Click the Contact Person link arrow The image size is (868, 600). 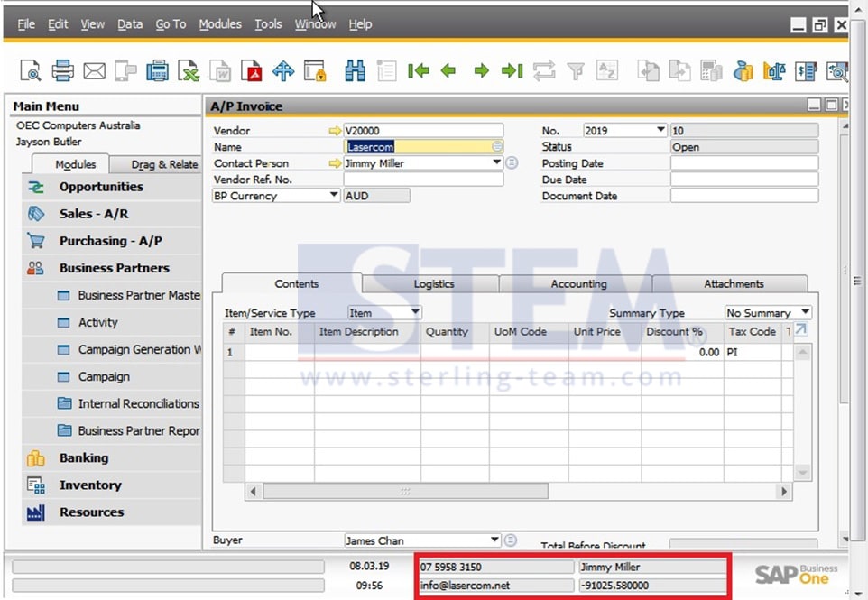(335, 163)
